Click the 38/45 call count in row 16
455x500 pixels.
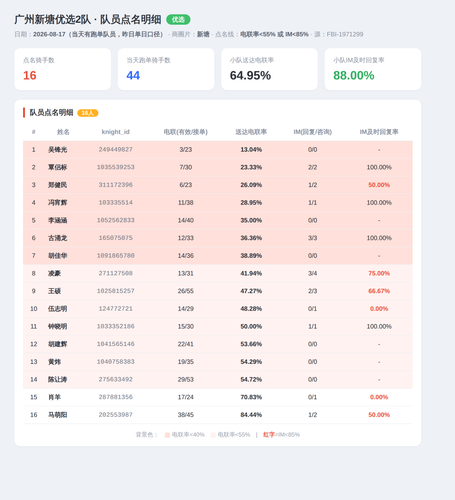tap(186, 415)
